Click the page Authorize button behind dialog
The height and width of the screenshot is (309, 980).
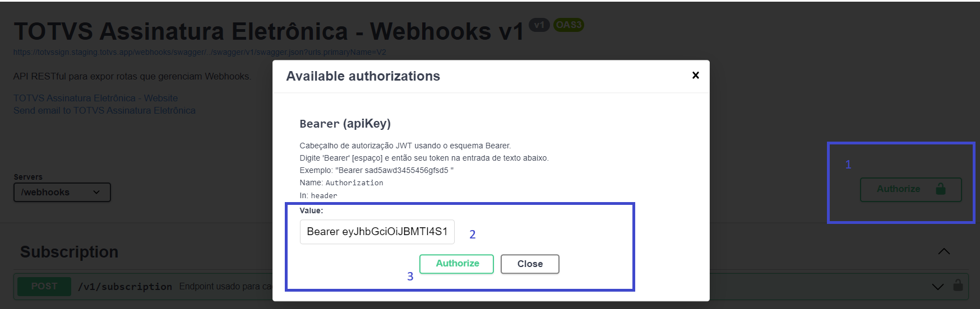[910, 189]
